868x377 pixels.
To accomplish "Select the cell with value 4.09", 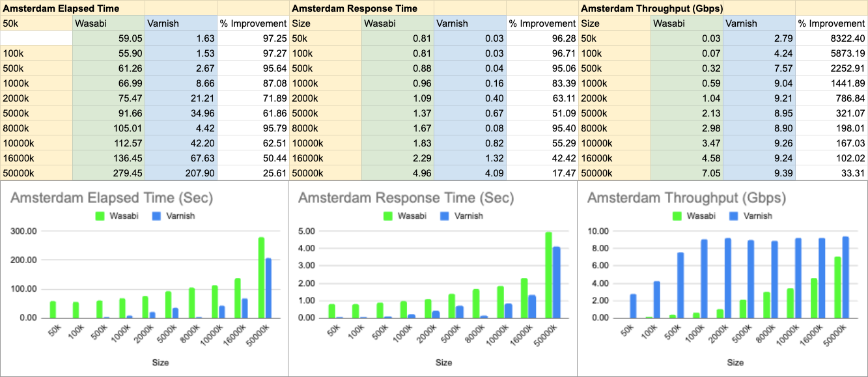I will pos(470,173).
